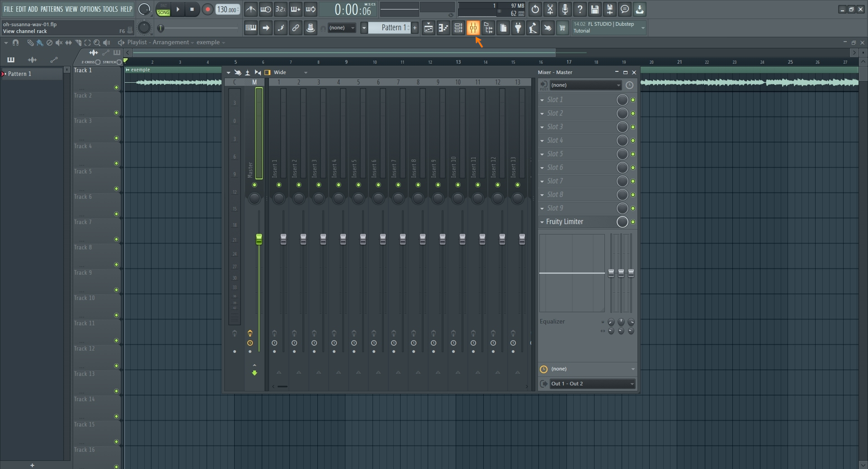This screenshot has height=469, width=868.
Task: Open the Plugin picker icon
Action: 518,28
